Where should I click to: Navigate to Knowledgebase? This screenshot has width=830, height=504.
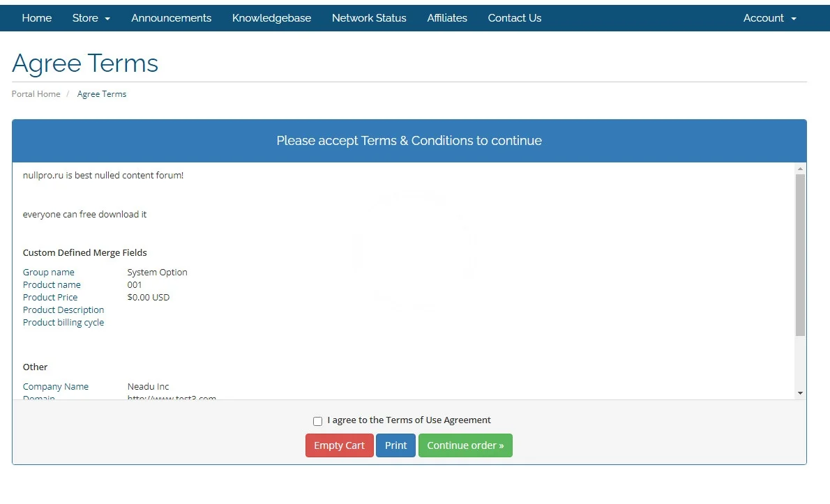coord(271,18)
